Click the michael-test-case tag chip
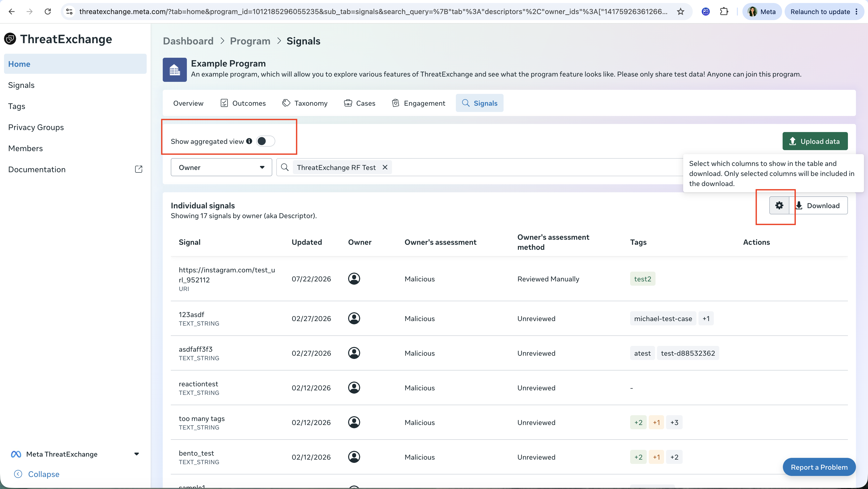Image resolution: width=868 pixels, height=489 pixels. tap(663, 318)
